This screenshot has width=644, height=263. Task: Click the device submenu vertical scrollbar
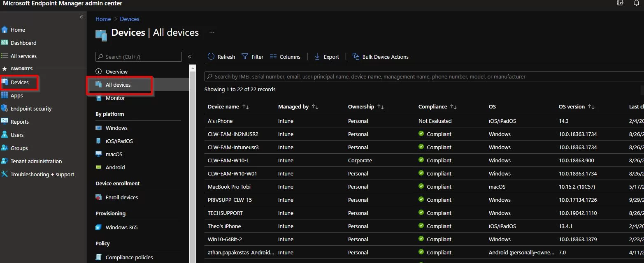point(193,164)
